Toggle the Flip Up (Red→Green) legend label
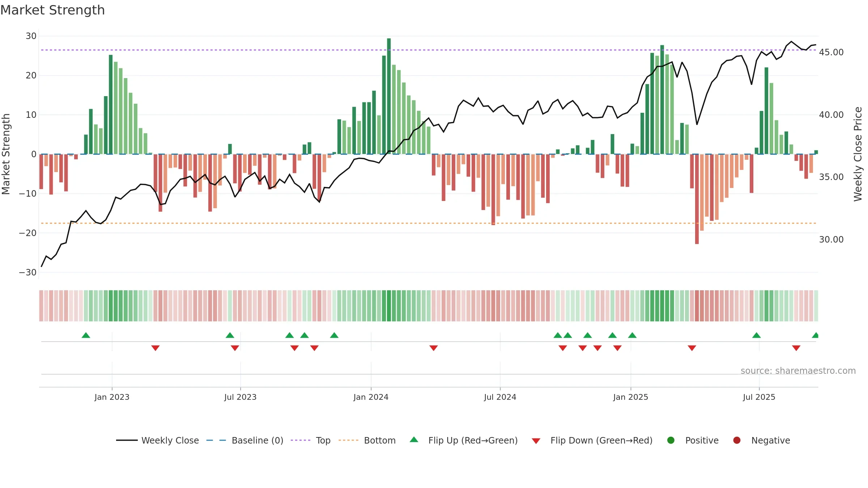 point(473,440)
